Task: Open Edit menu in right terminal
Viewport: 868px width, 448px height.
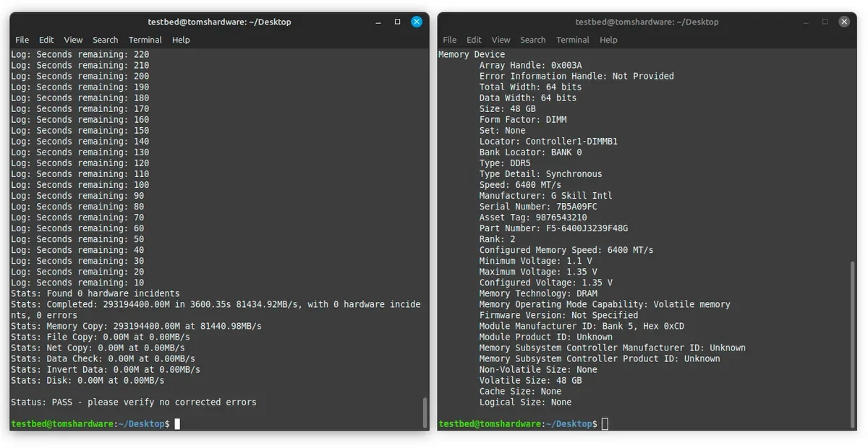Action: (474, 40)
